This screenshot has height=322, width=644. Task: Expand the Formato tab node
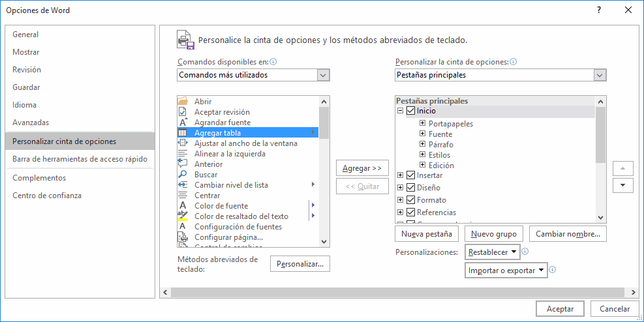click(x=401, y=199)
